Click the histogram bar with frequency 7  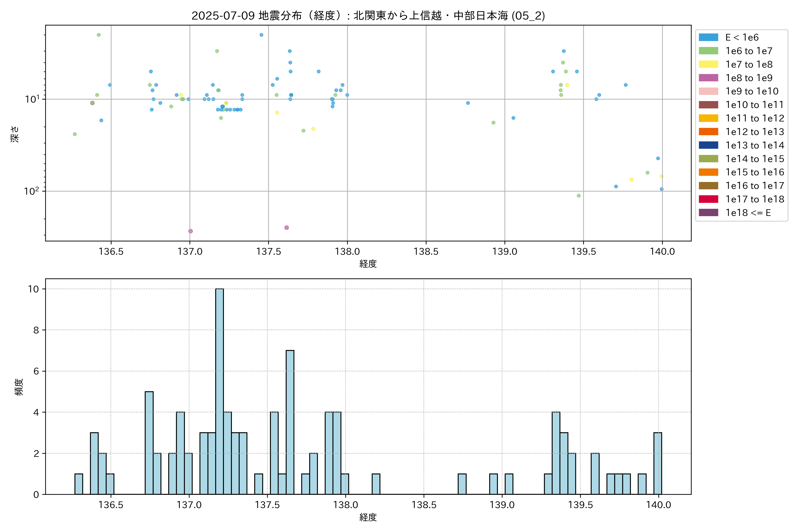point(290,422)
